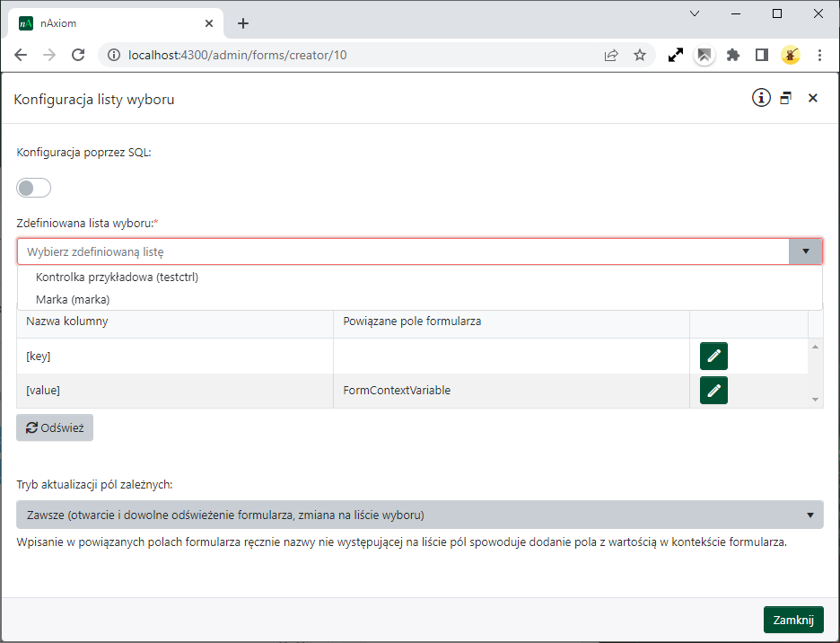Viewport: 840px width, 643px height.
Task: Choose Marka (marka) from the list
Action: [73, 299]
